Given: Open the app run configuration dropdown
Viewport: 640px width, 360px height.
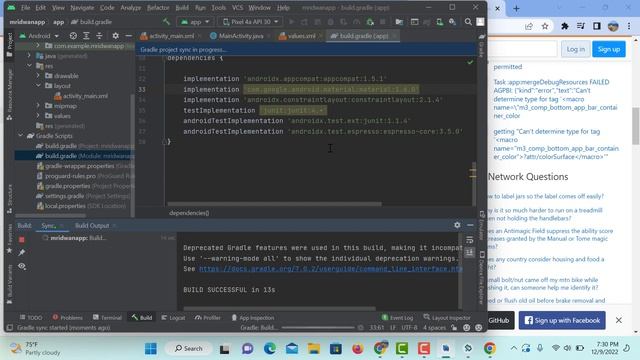Looking at the screenshot, I should [195, 22].
